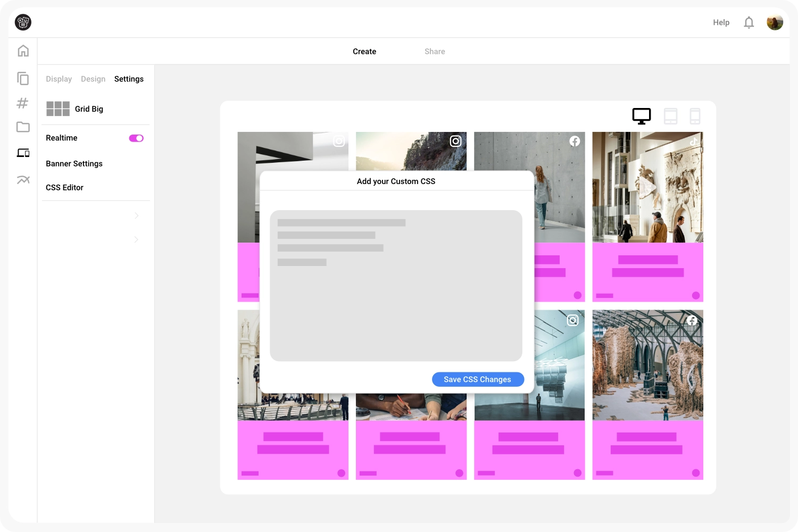This screenshot has width=798, height=532.
Task: Switch preview to mobile view
Action: click(695, 115)
